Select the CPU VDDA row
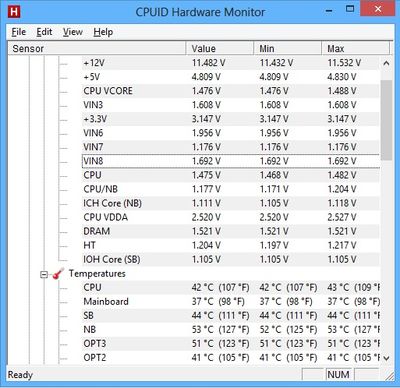Screen dimensions: 400x388 click(231, 217)
